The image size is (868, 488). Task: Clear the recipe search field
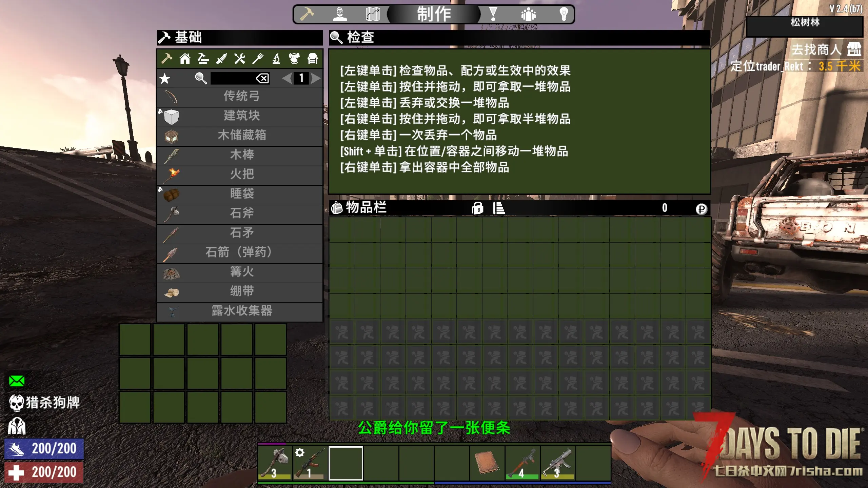point(263,79)
